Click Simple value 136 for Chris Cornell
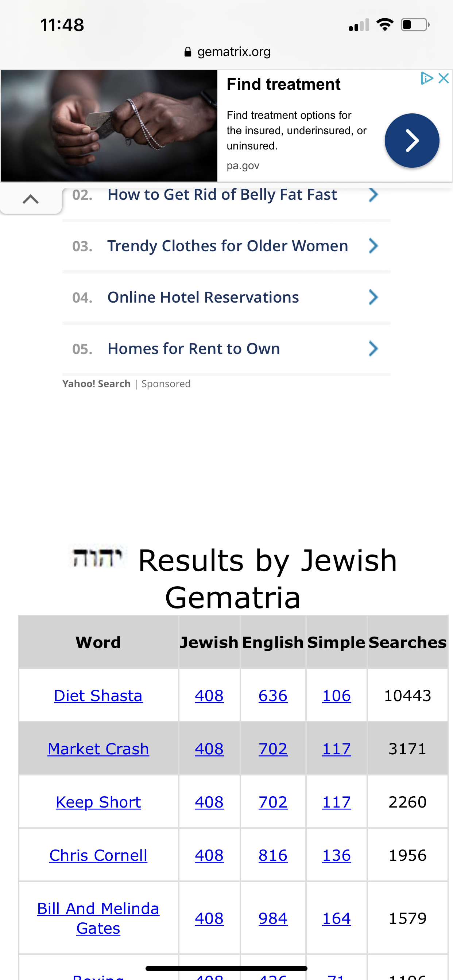 tap(336, 856)
